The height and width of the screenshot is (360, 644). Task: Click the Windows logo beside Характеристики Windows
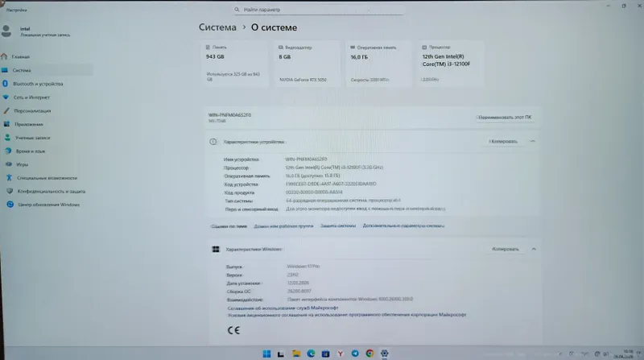point(216,250)
